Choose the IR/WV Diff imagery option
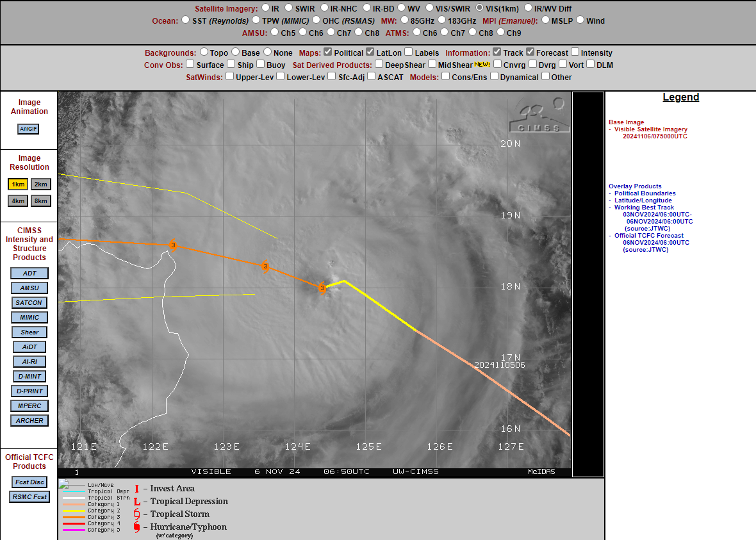 point(528,8)
